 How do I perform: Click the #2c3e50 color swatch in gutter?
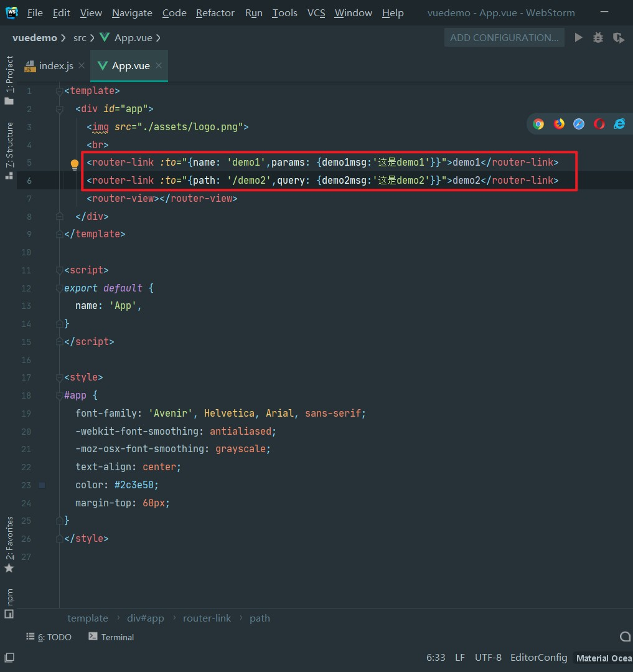tap(42, 485)
